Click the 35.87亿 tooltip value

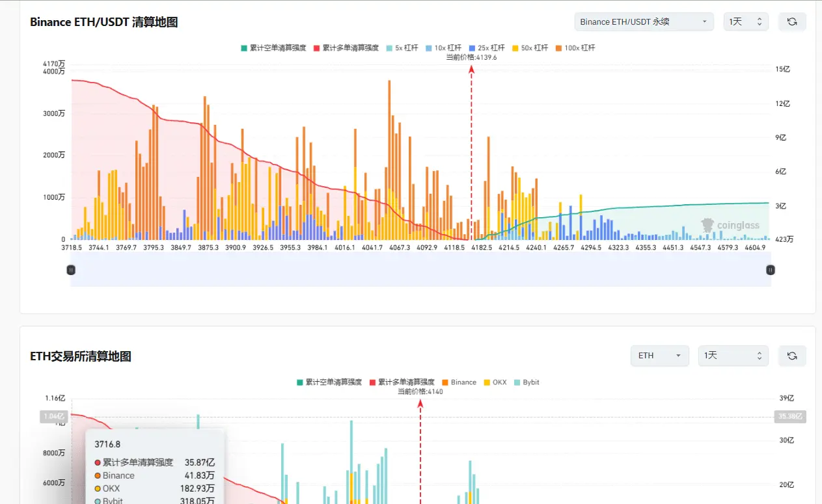(x=199, y=462)
